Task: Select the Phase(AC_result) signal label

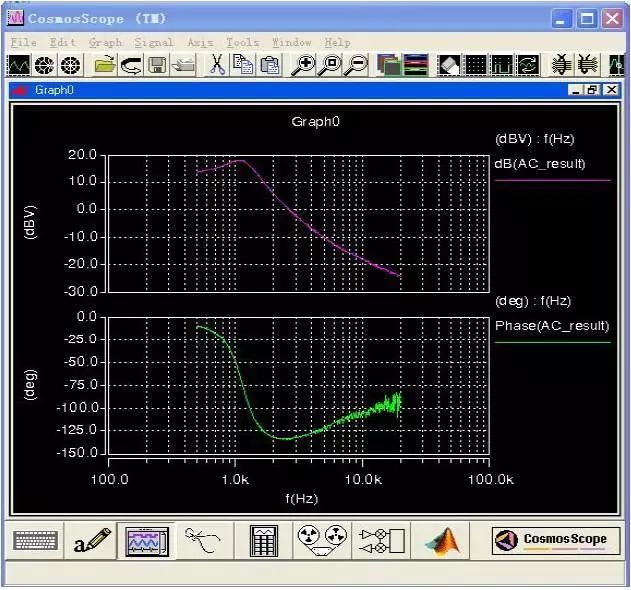Action: [x=552, y=326]
